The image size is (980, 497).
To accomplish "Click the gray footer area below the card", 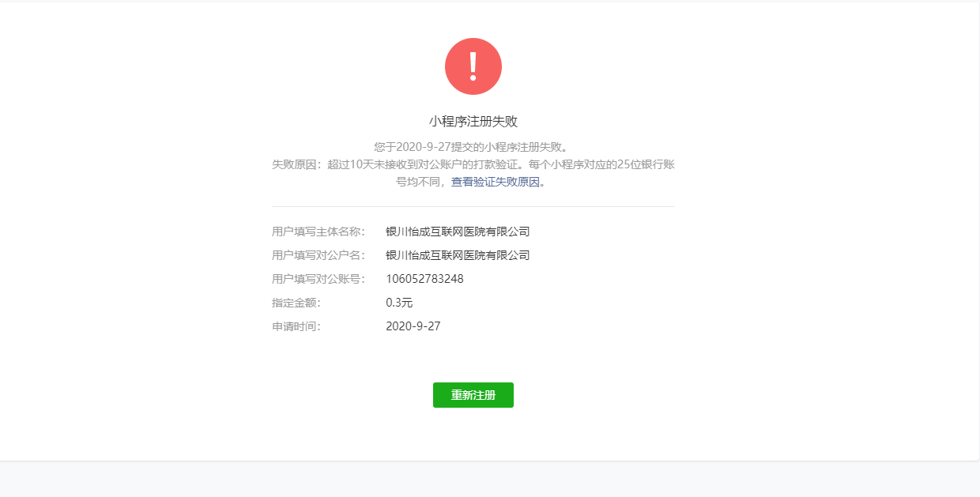I will pyautogui.click(x=490, y=480).
